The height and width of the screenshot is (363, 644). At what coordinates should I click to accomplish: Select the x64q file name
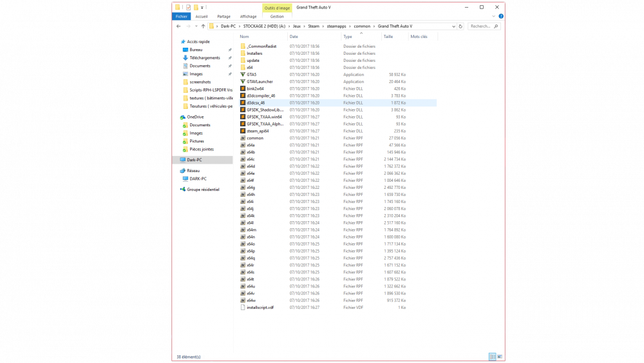pos(251,258)
